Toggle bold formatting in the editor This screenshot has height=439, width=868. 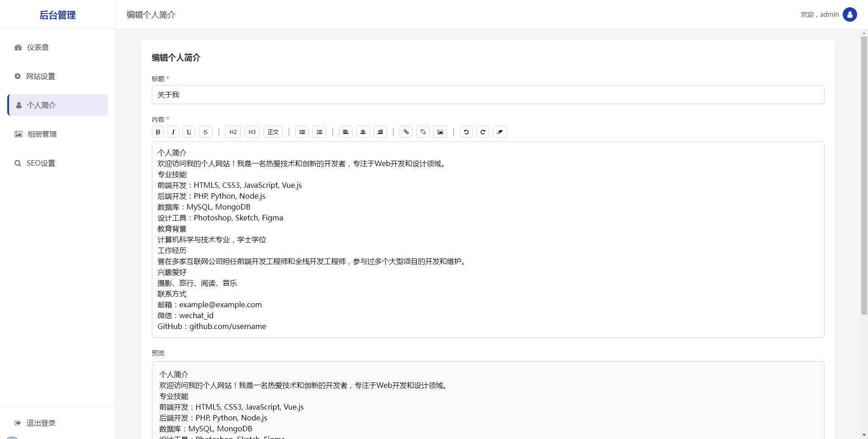[x=158, y=132]
